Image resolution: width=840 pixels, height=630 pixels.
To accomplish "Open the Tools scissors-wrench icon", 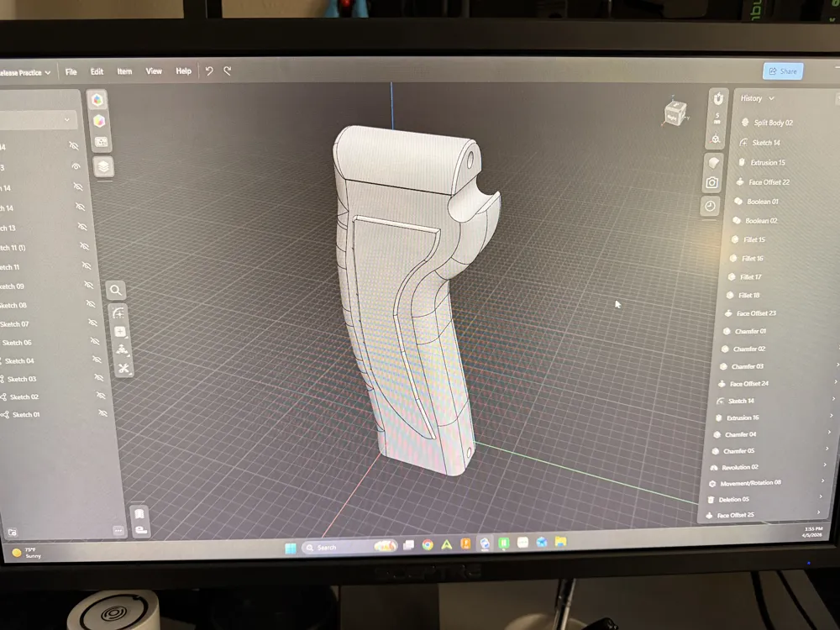I will 123,369.
